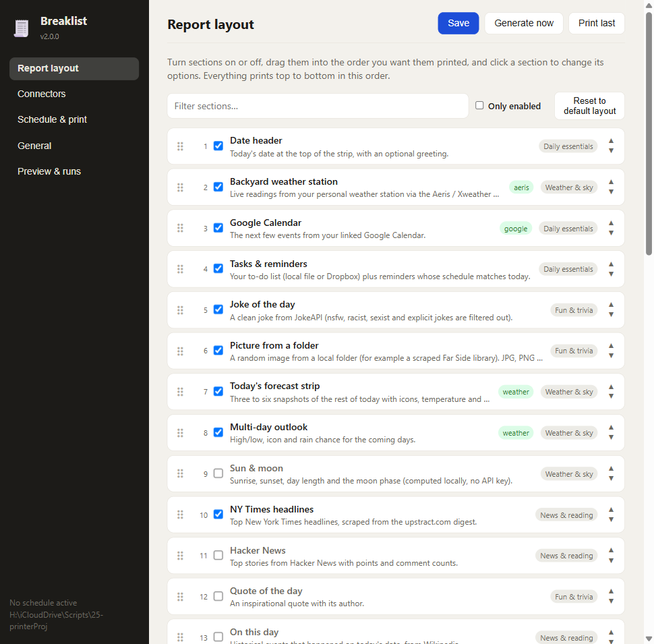Move Picture from a folder down one position
Viewport: 654px width, 644px height.
click(x=611, y=355)
